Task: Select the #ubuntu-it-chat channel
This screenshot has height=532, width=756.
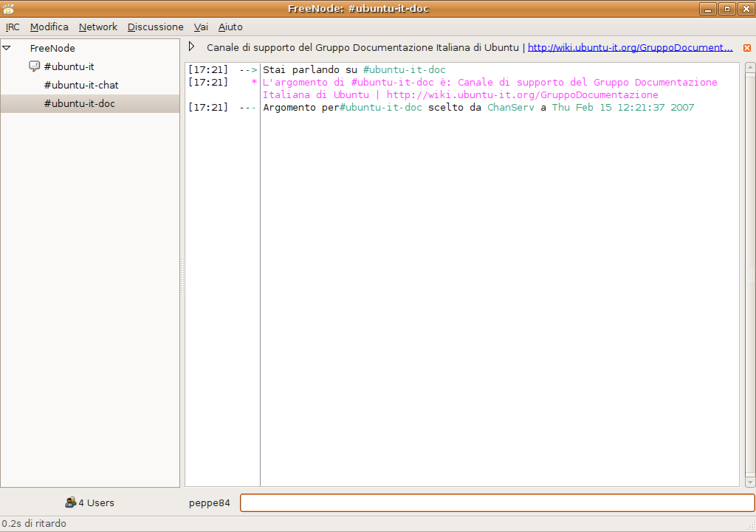Action: click(x=81, y=85)
